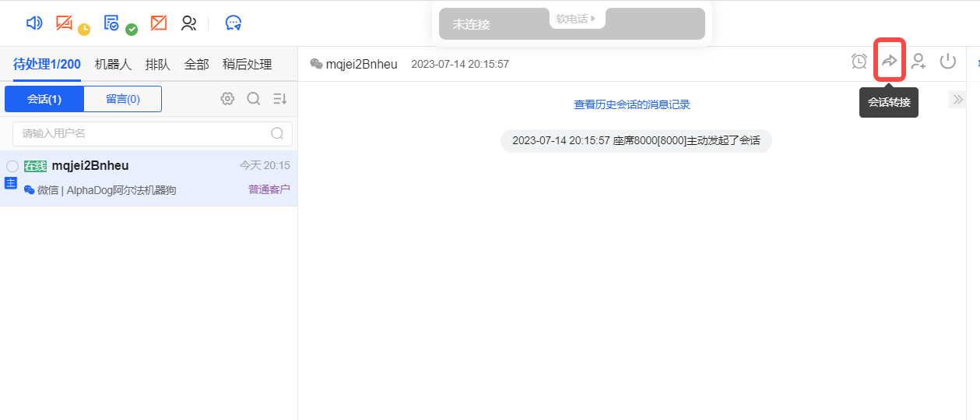The image size is (980, 420).
Task: Switch to the 稍后处理 tab
Action: click(247, 65)
